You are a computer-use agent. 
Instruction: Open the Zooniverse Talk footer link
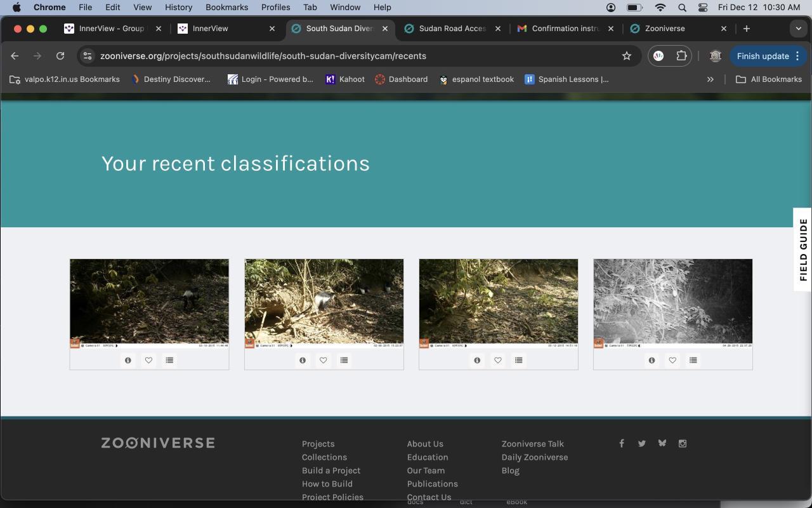pos(532,444)
